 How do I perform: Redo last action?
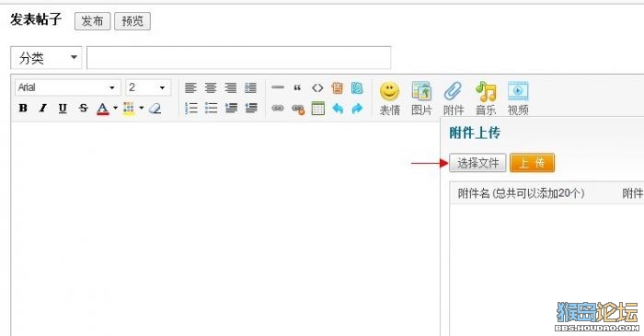pos(357,109)
